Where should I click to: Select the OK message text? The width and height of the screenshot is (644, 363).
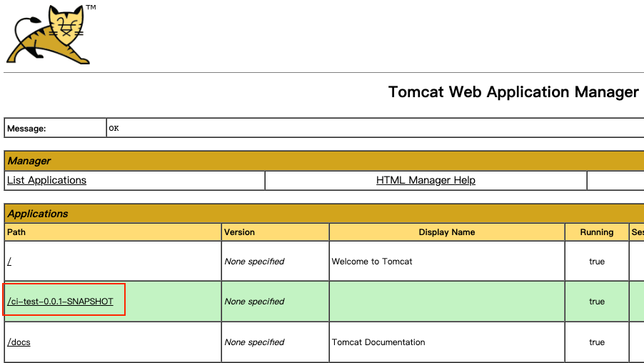[x=114, y=128]
